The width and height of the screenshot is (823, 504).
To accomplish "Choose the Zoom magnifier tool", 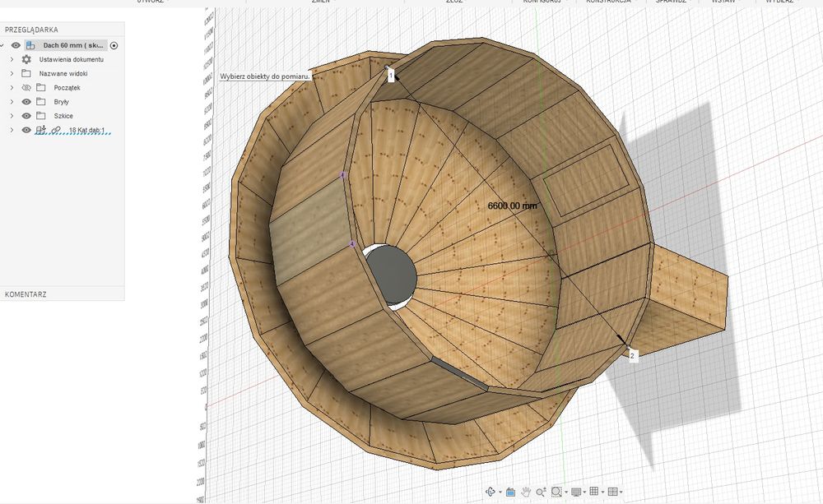I will coord(542,492).
